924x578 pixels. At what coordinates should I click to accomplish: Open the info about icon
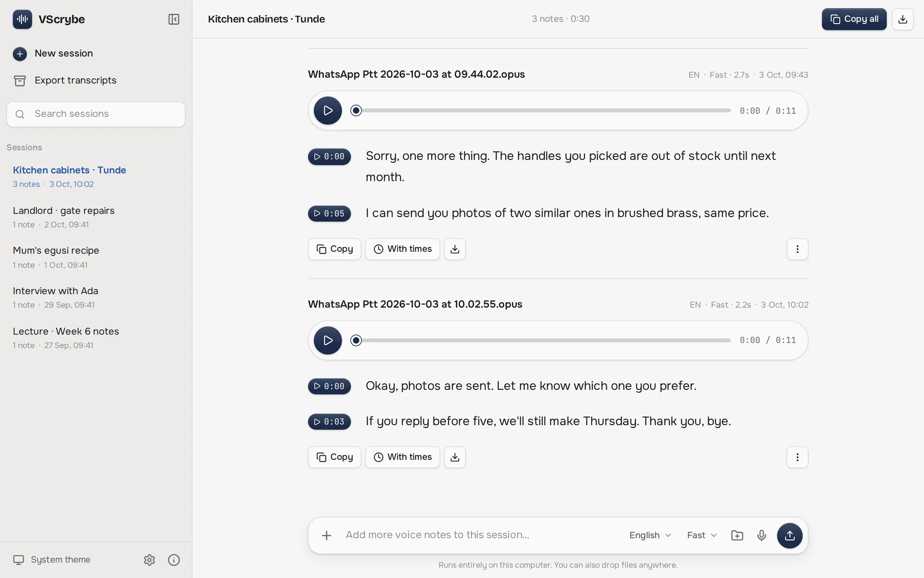click(x=174, y=560)
